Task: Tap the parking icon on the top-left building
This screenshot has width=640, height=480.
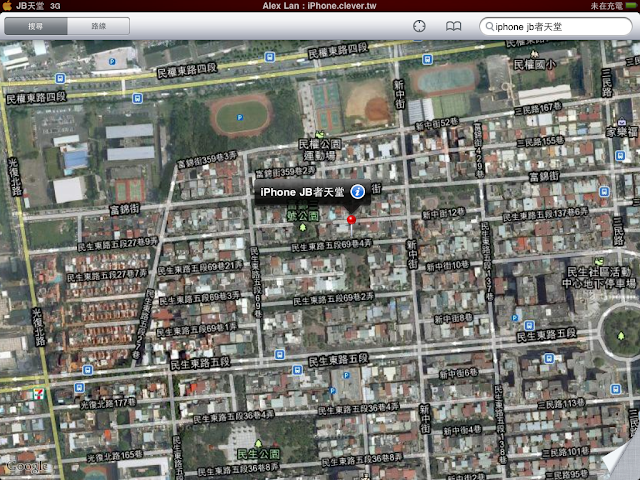Action: (x=112, y=62)
